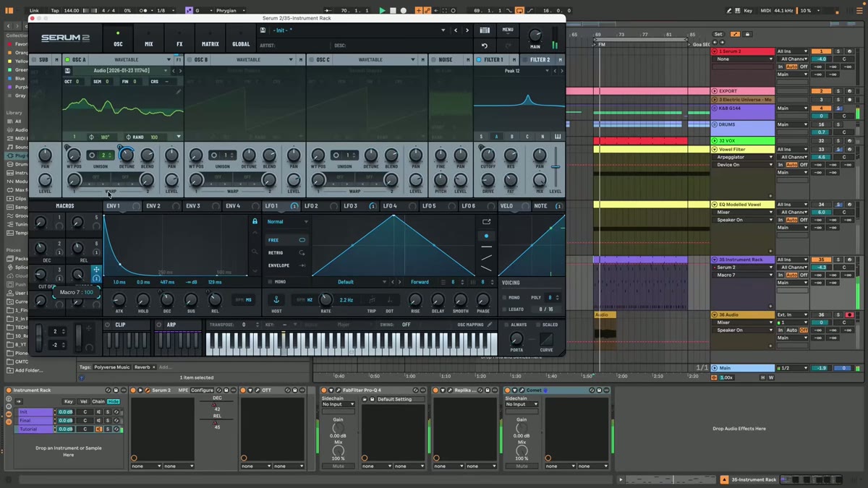The image size is (868, 488).
Task: Go to previous Serum preset arrow
Action: tap(456, 30)
